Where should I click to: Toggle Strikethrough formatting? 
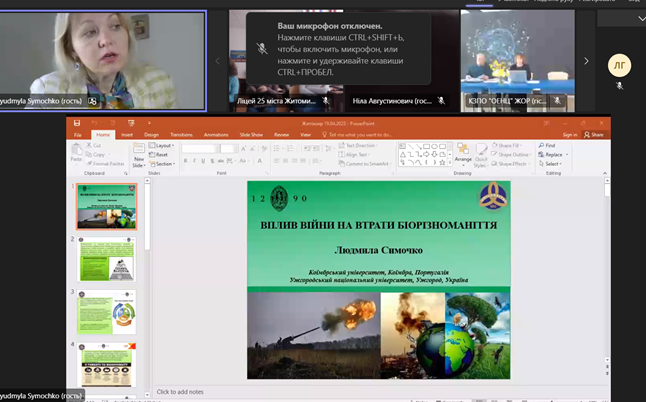[x=221, y=161]
